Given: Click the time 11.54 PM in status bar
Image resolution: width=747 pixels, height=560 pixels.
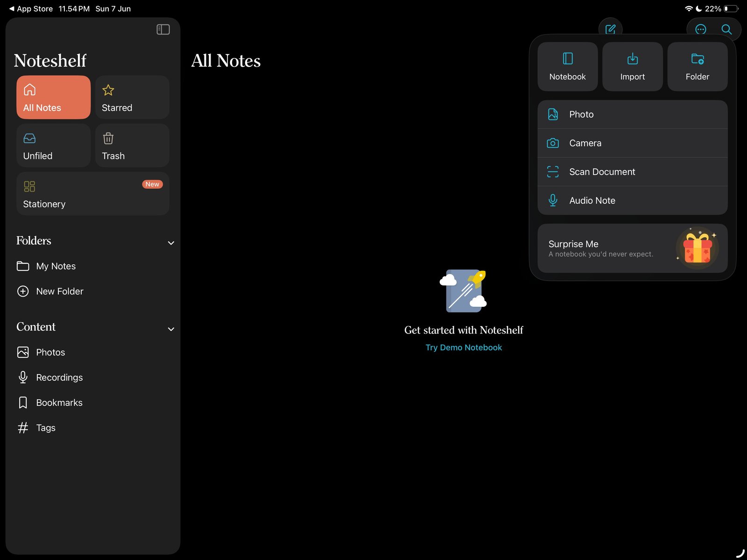Looking at the screenshot, I should (74, 9).
